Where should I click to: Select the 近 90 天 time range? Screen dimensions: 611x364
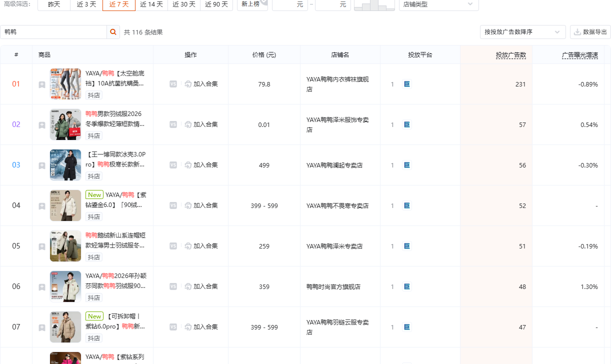tap(216, 4)
